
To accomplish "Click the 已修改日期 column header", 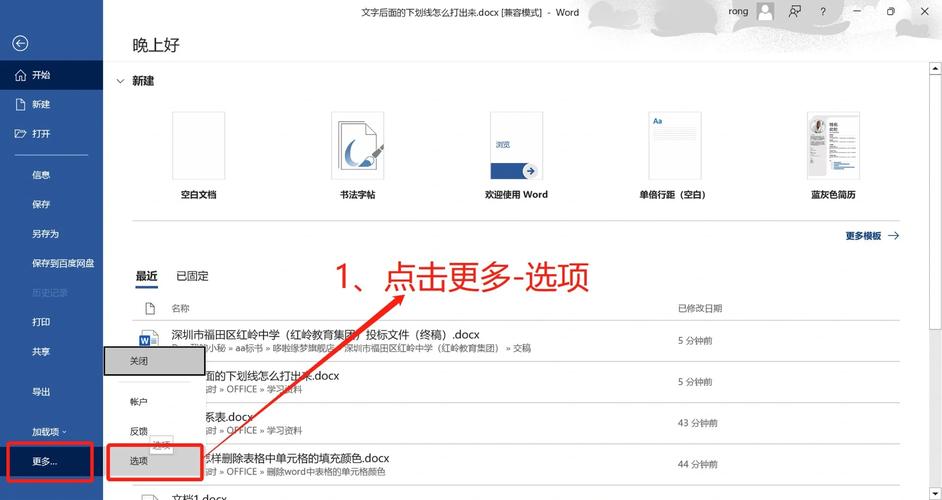I will pyautogui.click(x=700, y=308).
